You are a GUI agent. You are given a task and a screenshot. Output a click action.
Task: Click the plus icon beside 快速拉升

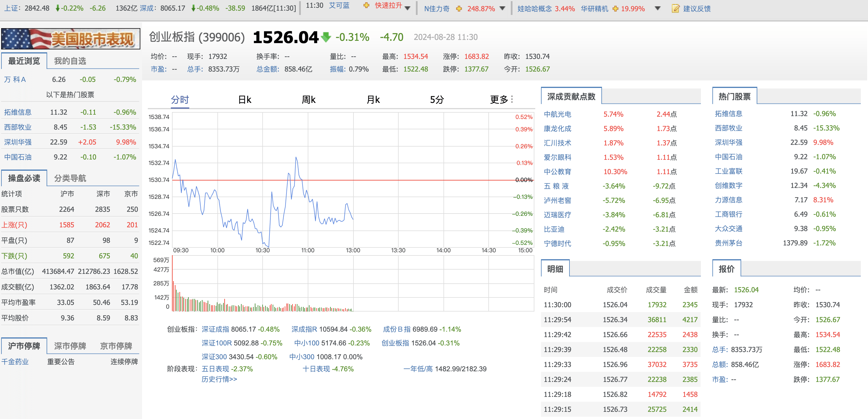click(x=366, y=5)
